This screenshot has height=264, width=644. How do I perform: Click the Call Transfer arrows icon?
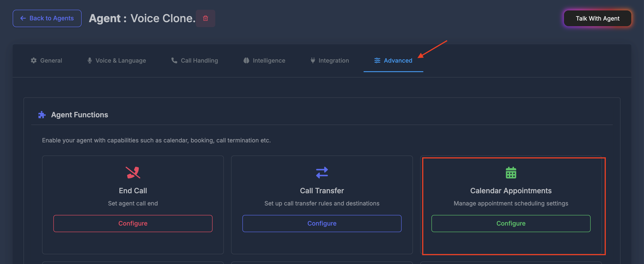[x=322, y=172]
